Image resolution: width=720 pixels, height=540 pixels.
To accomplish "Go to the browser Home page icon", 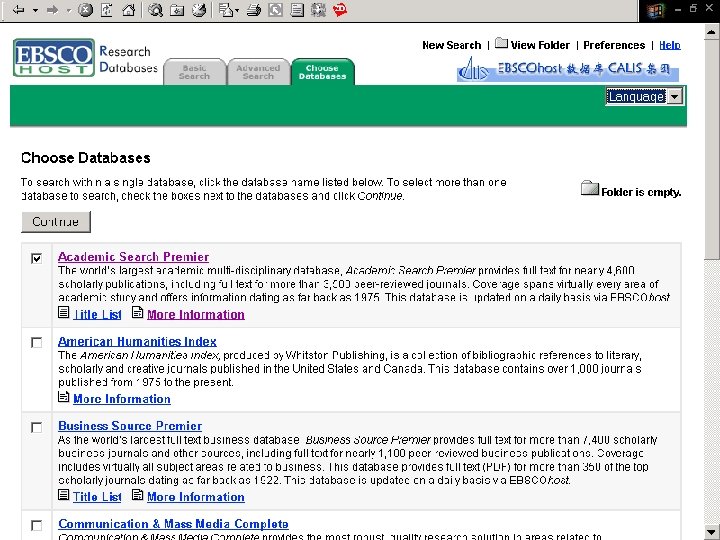I will click(128, 10).
